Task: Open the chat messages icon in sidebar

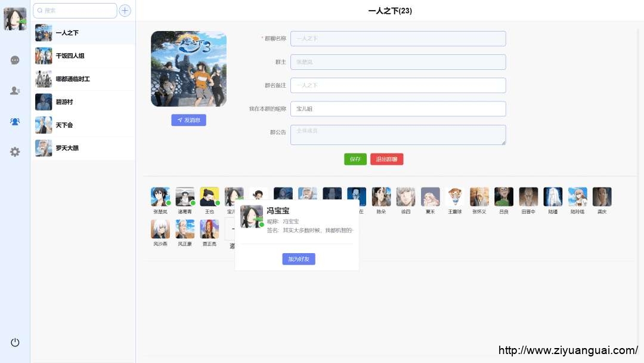Action: (x=15, y=60)
